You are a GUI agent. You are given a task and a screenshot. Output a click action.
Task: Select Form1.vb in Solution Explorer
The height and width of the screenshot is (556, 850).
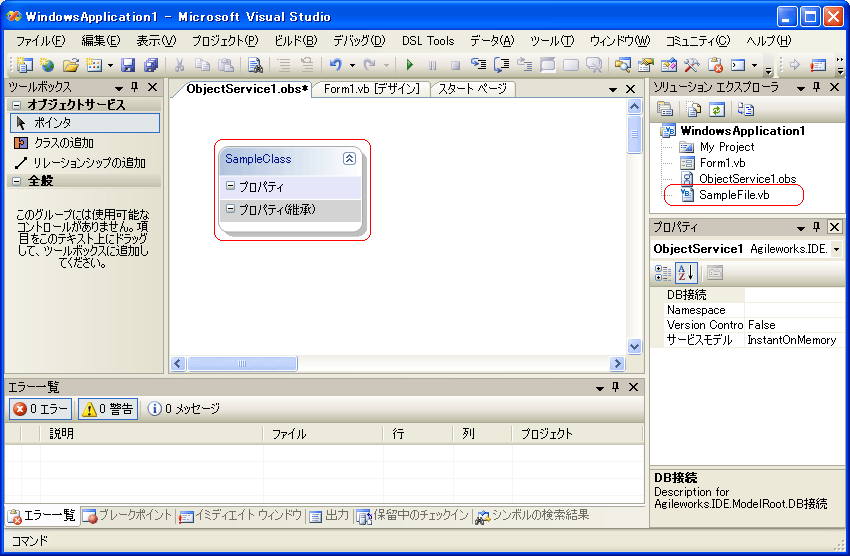(722, 163)
